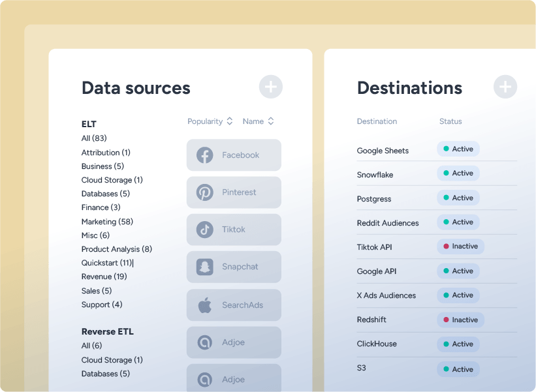Toggle Google Sheets Active status badge
This screenshot has width=536, height=392.
458,149
